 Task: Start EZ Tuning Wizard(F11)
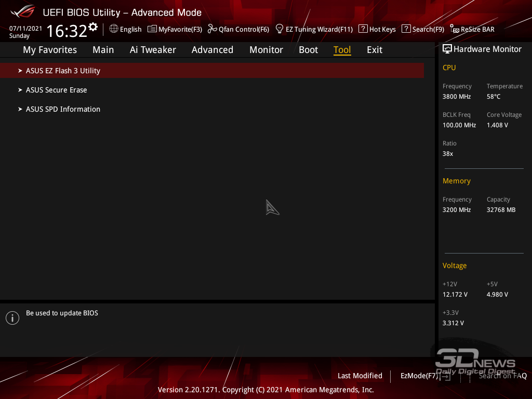coord(320,30)
